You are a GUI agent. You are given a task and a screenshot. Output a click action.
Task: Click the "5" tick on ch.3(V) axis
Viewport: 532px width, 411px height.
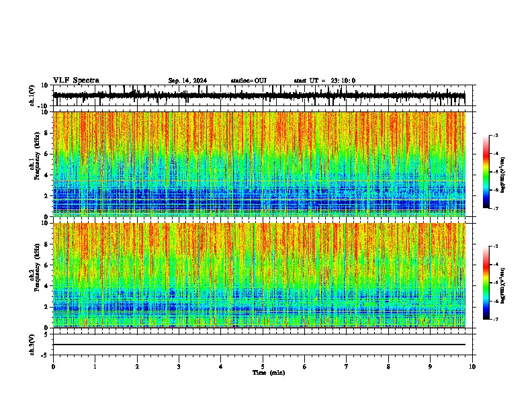point(46,334)
